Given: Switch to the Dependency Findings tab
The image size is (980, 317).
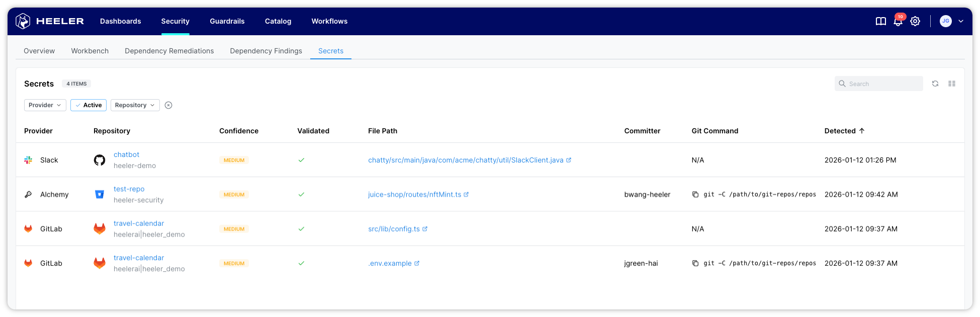Looking at the screenshot, I should click(265, 51).
